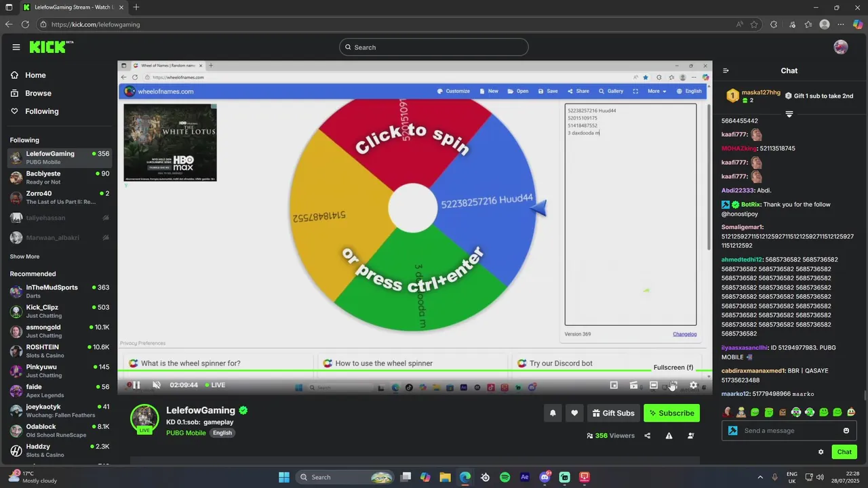Open Browse in sidebar

click(31, 93)
